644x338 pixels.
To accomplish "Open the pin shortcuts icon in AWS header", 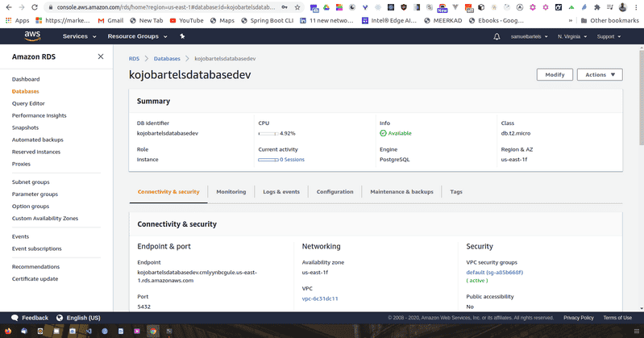I will (x=182, y=36).
